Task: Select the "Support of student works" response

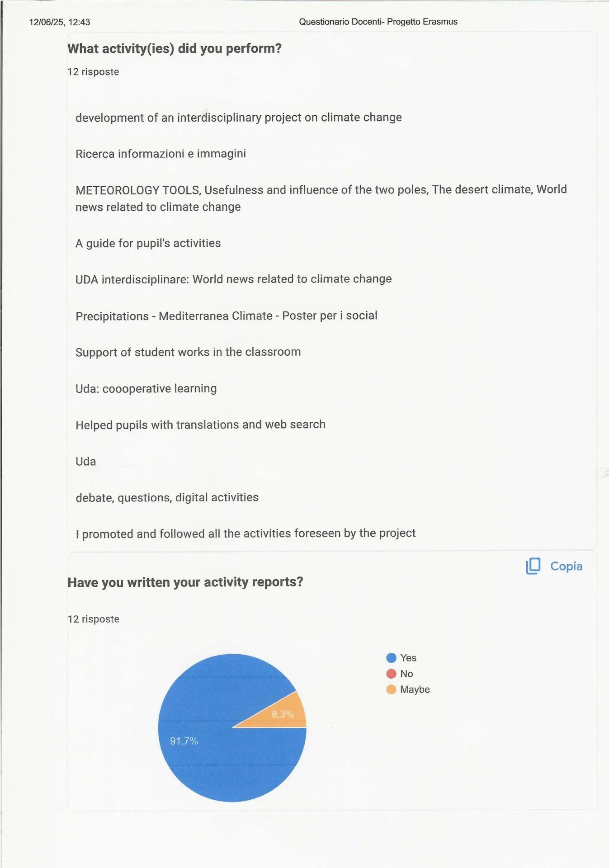Action: [x=188, y=352]
